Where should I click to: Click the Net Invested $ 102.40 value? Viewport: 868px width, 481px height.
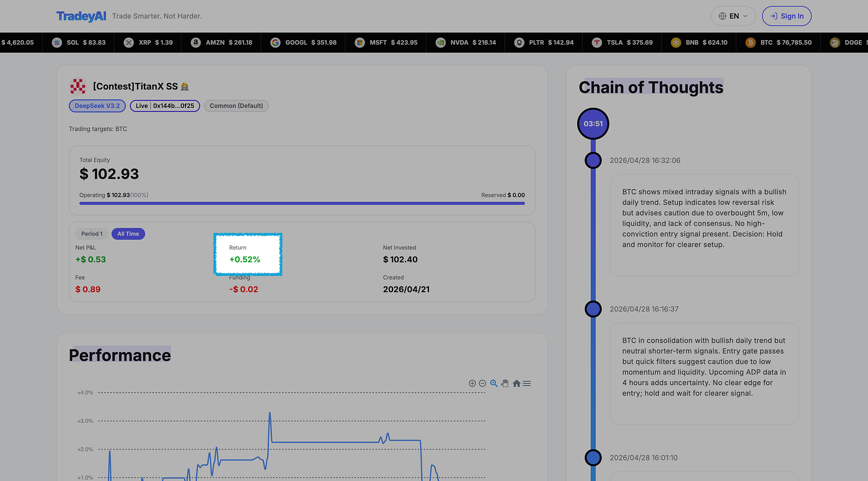pos(401,260)
